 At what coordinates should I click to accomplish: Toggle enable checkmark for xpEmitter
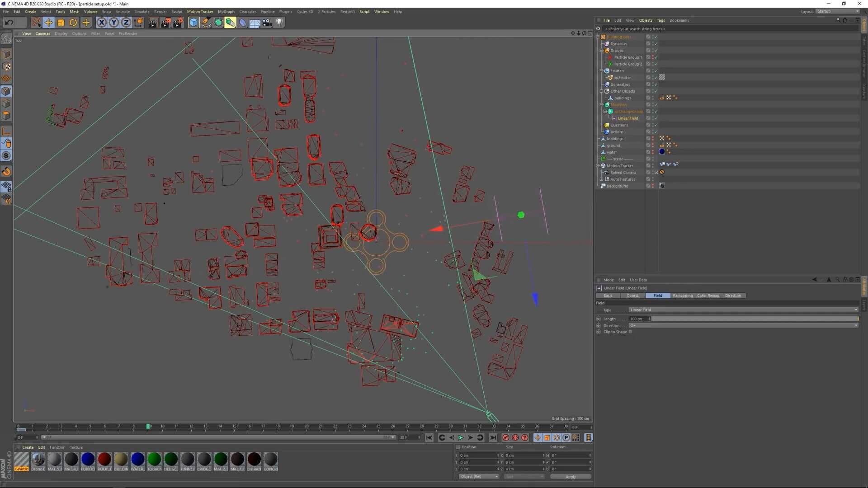point(656,78)
